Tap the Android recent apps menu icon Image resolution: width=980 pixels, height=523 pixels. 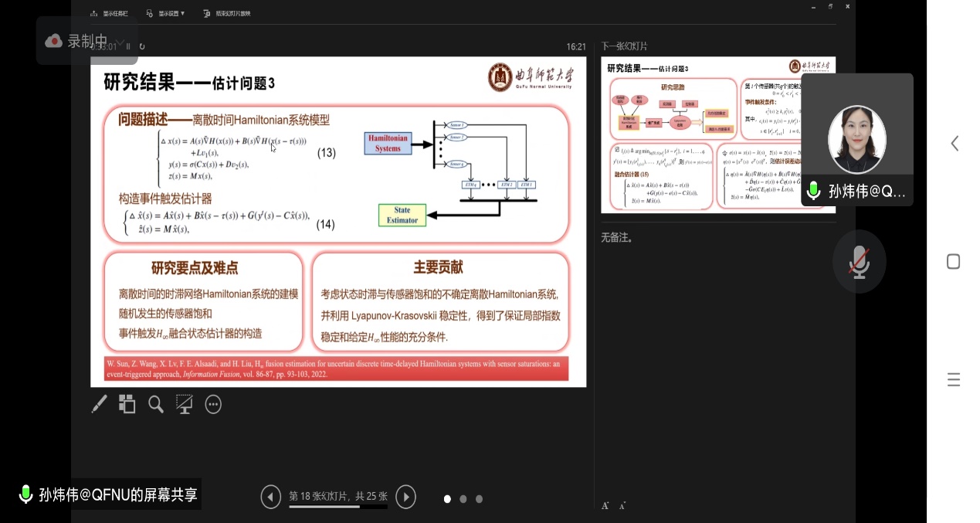pos(954,379)
